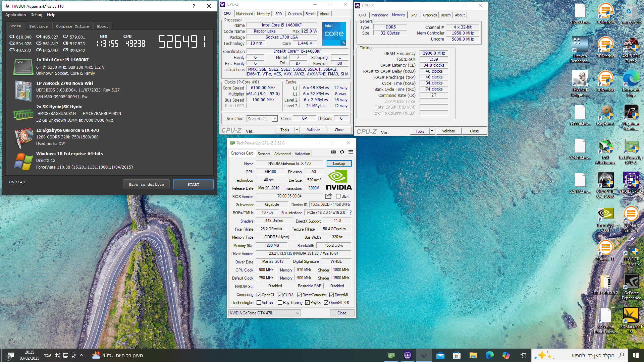The height and width of the screenshot is (362, 644).
Task: Toggle Ray Tracing checkbox
Action: tap(280, 303)
